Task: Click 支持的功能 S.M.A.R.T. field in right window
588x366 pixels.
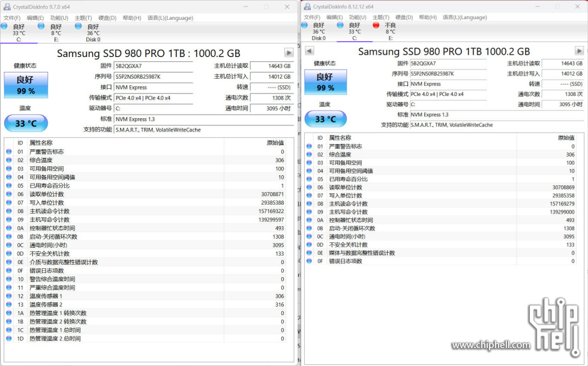Action: 497,125
